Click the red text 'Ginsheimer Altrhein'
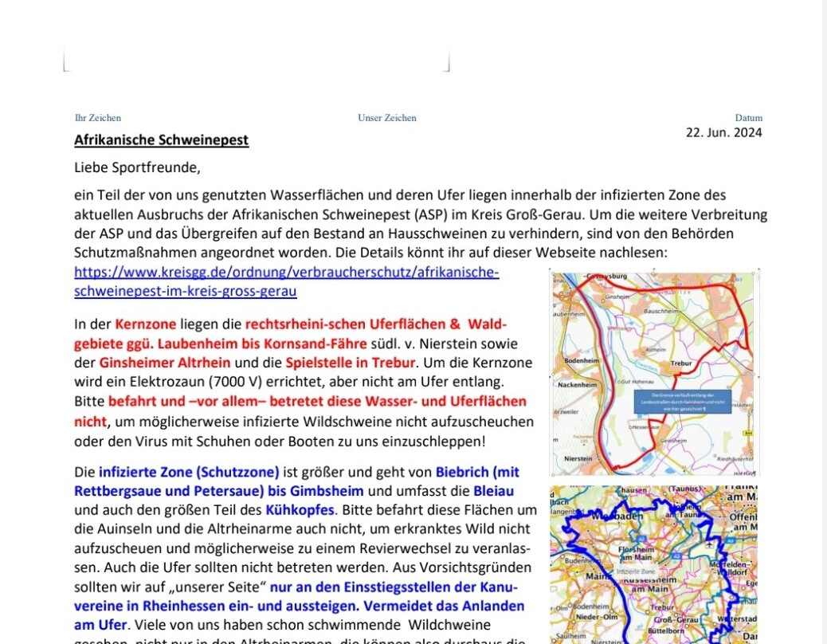The image size is (827, 644). (165, 363)
